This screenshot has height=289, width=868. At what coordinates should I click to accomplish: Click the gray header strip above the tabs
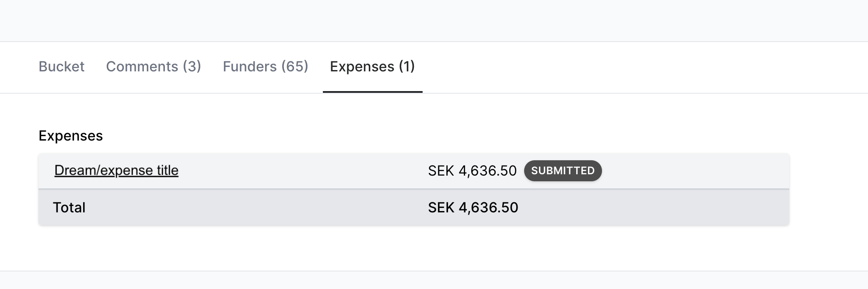pyautogui.click(x=434, y=20)
